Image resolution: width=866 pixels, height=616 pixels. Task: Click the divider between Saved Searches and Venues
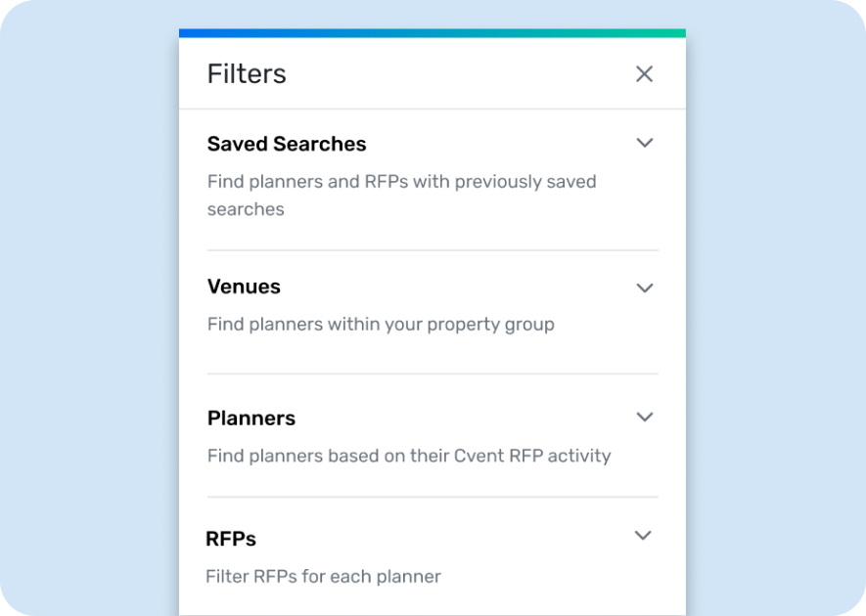coord(433,250)
